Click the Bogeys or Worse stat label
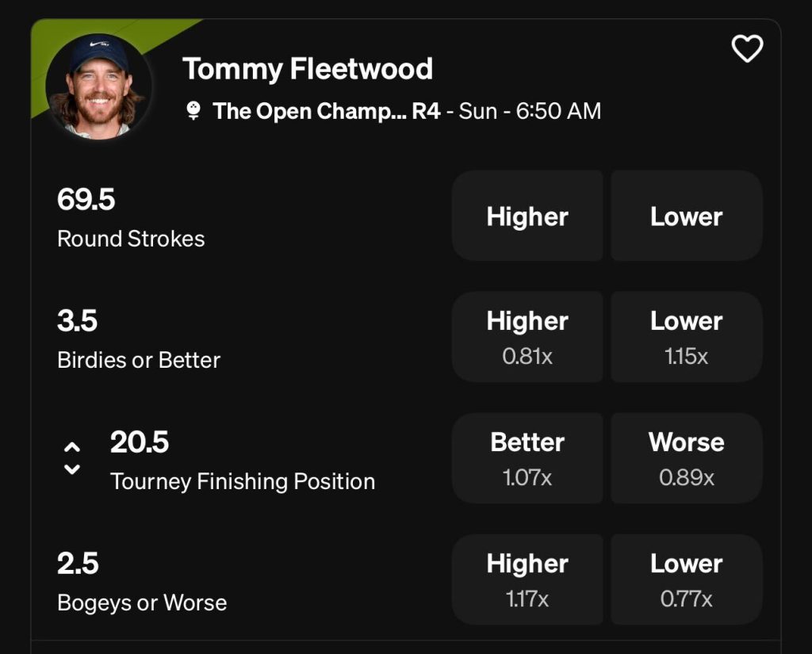 (142, 602)
